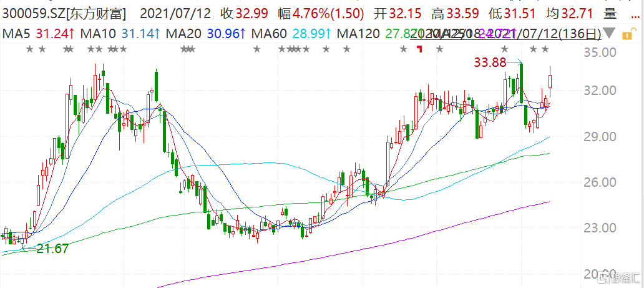Open the underlined date range ending 2021/07/12(136日)

[x=506, y=34]
